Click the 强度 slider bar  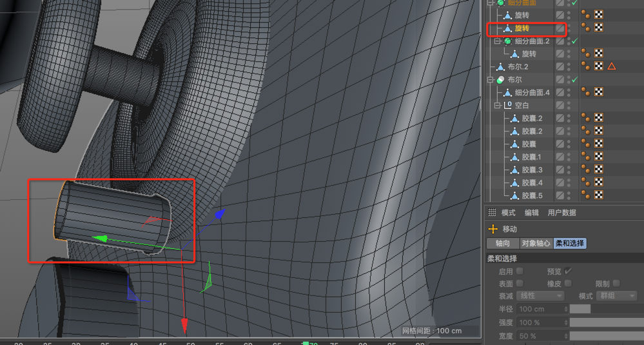[x=607, y=322]
